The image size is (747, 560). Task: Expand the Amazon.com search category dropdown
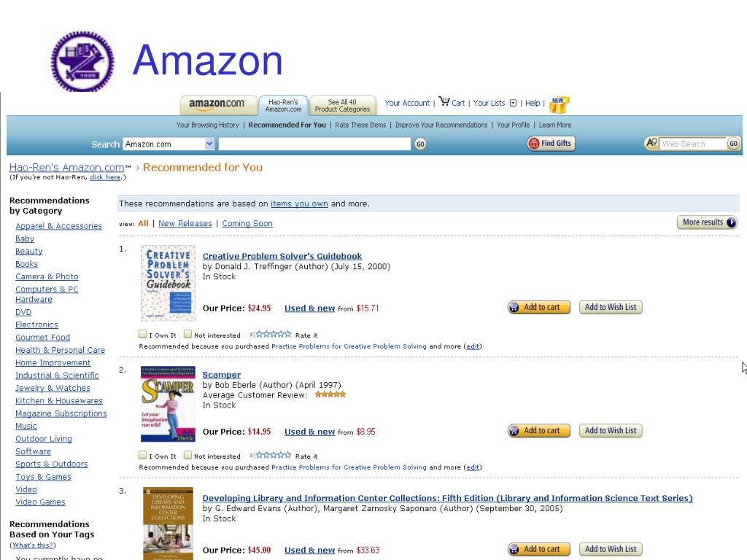[x=209, y=144]
